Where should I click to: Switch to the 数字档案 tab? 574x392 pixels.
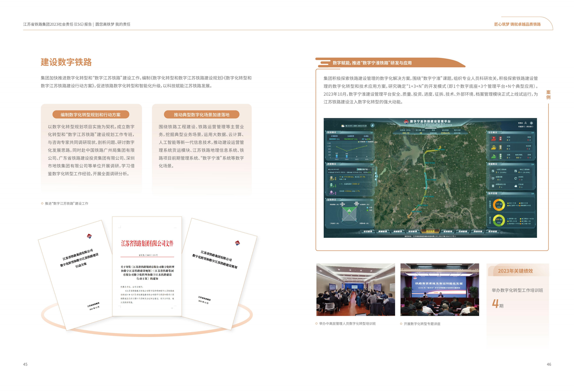pos(493,232)
